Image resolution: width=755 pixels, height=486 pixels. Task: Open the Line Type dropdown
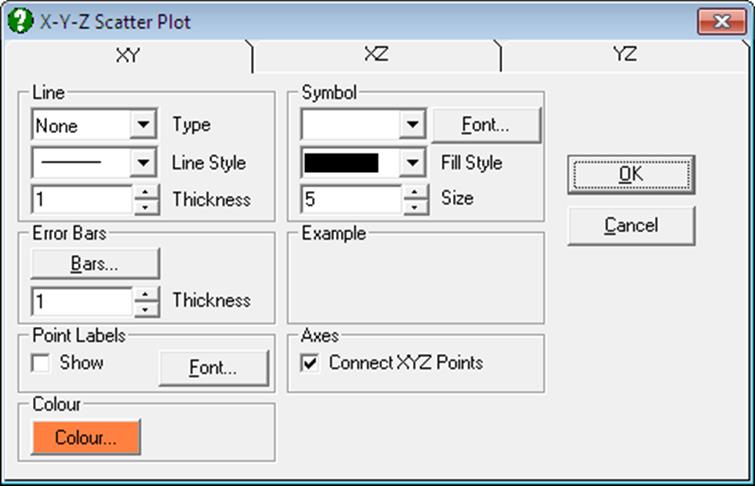pyautogui.click(x=143, y=125)
